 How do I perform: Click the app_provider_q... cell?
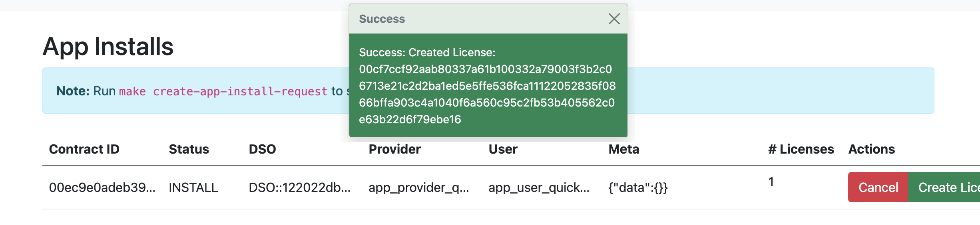tap(418, 188)
